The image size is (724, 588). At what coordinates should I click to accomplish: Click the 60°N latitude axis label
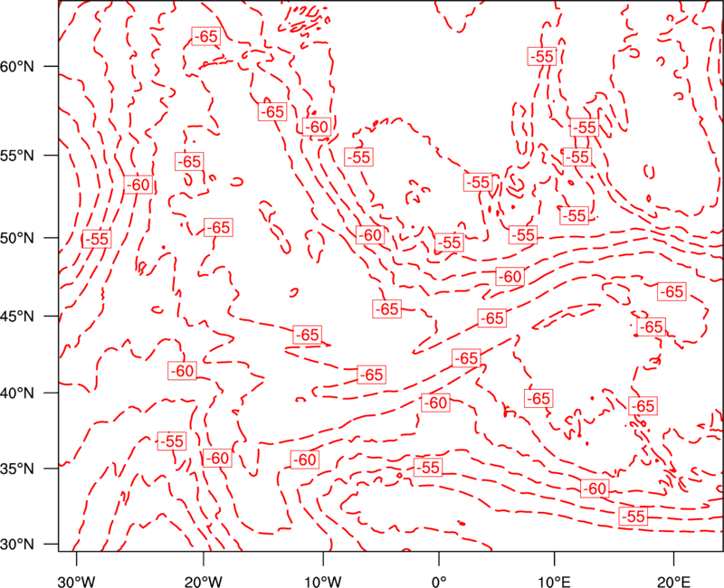(x=17, y=67)
